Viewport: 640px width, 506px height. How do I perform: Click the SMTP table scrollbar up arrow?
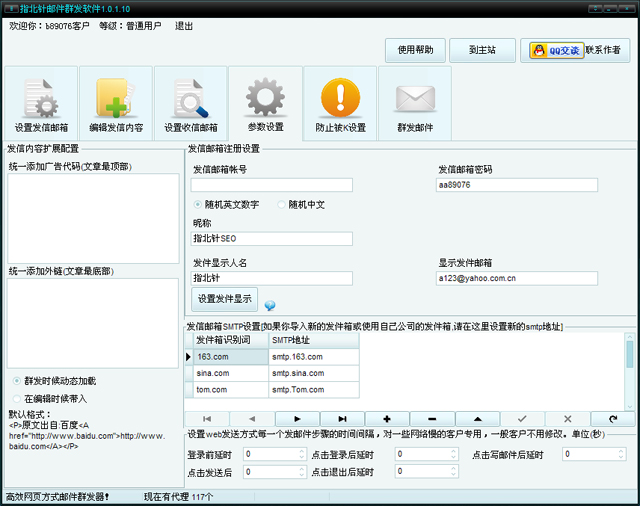[630, 337]
